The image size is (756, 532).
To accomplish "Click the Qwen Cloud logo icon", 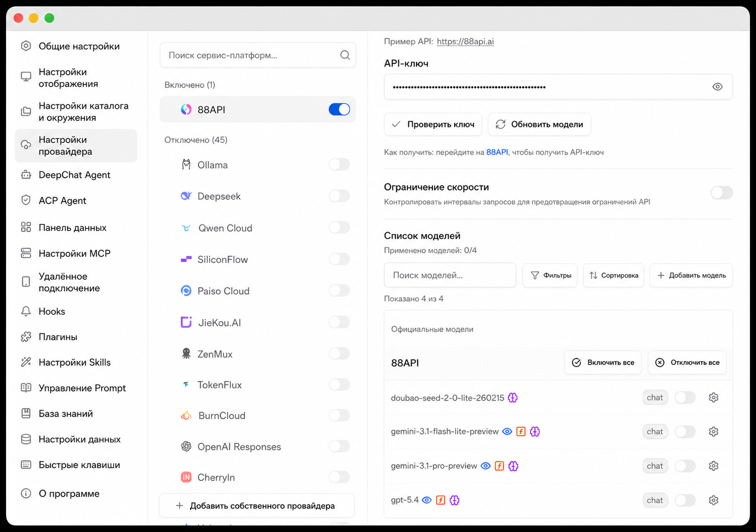I will click(x=186, y=228).
